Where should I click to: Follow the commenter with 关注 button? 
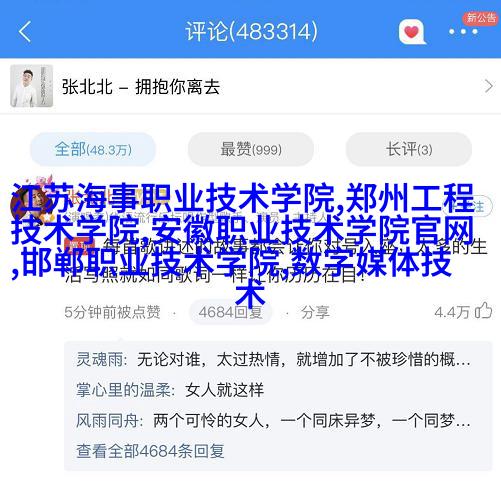pos(467,206)
